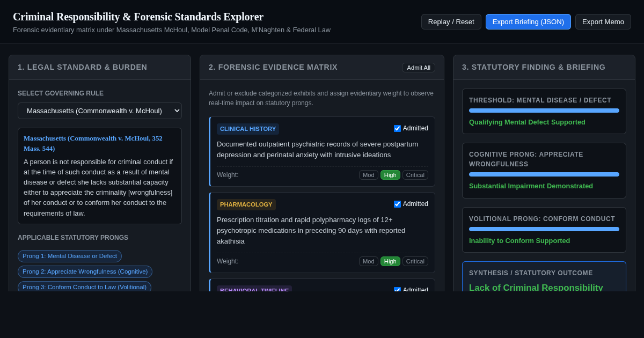
Task: Click Export Memo button
Action: pyautogui.click(x=603, y=21)
